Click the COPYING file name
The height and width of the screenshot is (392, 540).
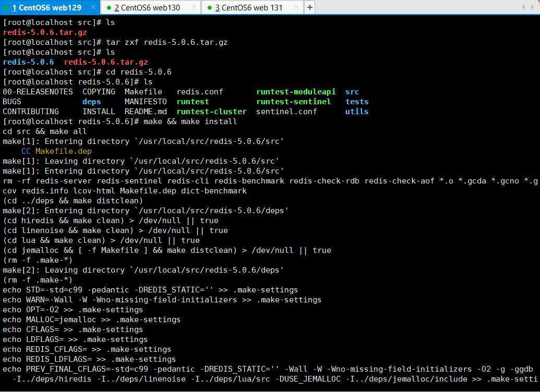tap(99, 92)
